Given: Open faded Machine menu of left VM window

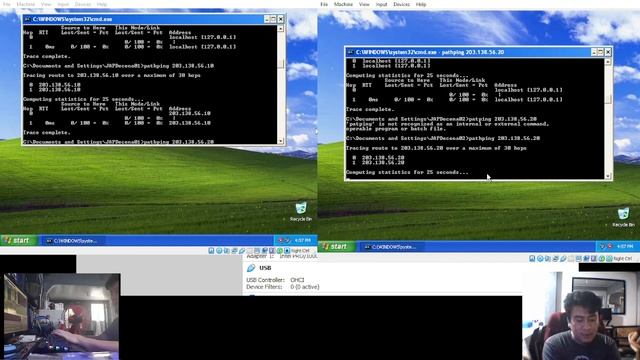Looking at the screenshot, I should click(x=25, y=4).
